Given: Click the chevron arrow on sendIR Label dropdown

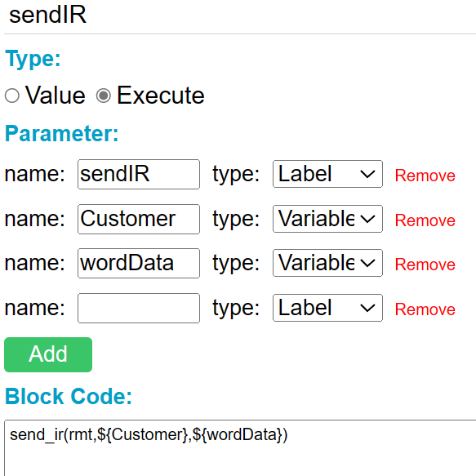Looking at the screenshot, I should (x=367, y=174).
